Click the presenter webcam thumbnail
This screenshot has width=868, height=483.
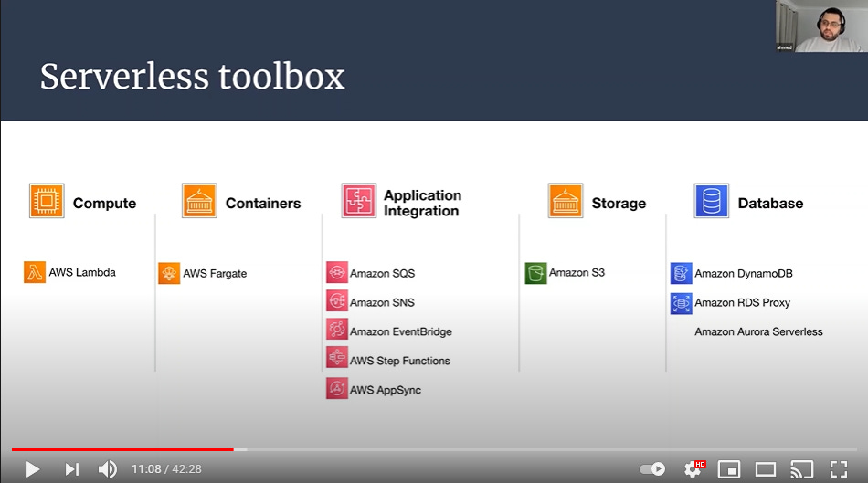click(821, 26)
